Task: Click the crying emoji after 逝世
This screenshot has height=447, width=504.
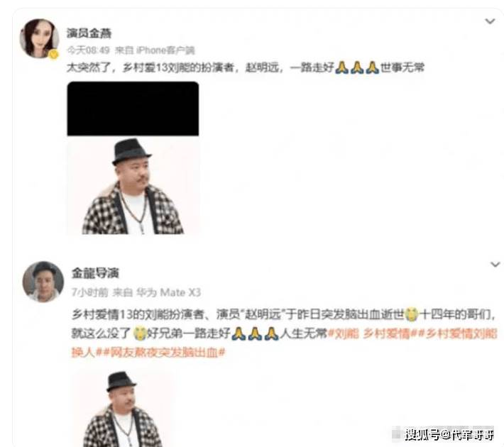Action: point(412,314)
